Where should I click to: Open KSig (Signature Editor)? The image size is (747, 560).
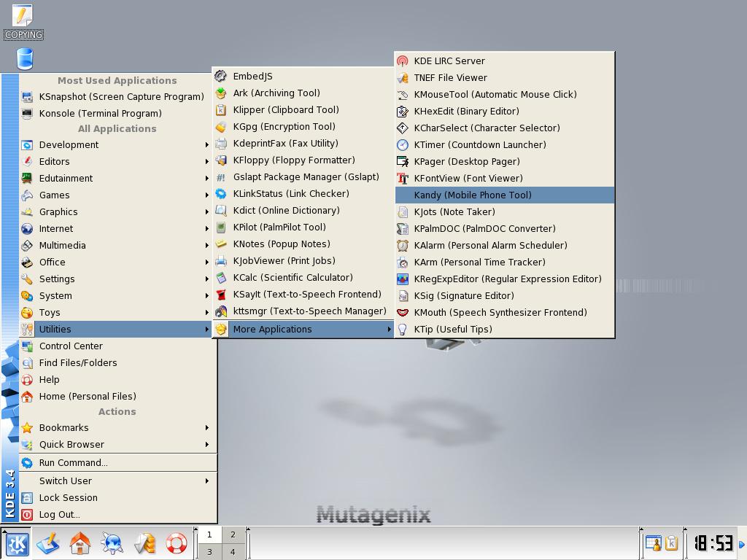[x=505, y=296]
